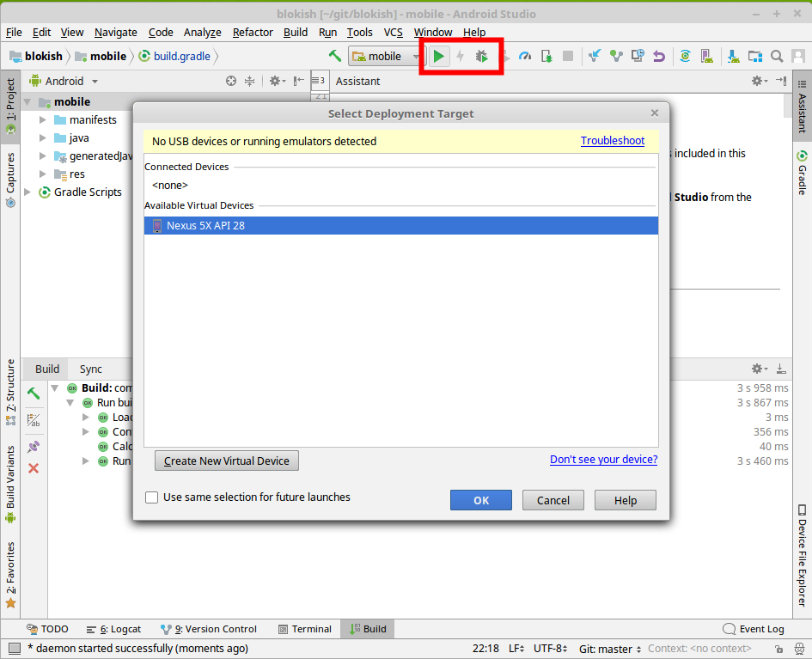The width and height of the screenshot is (812, 659).
Task: Open the profiler gauge icon
Action: pyautogui.click(x=525, y=57)
